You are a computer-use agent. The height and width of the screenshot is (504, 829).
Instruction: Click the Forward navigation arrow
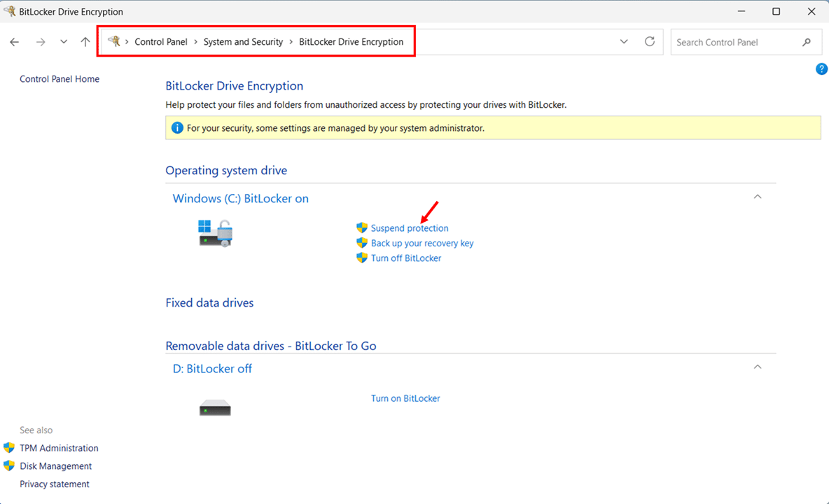[x=41, y=42]
